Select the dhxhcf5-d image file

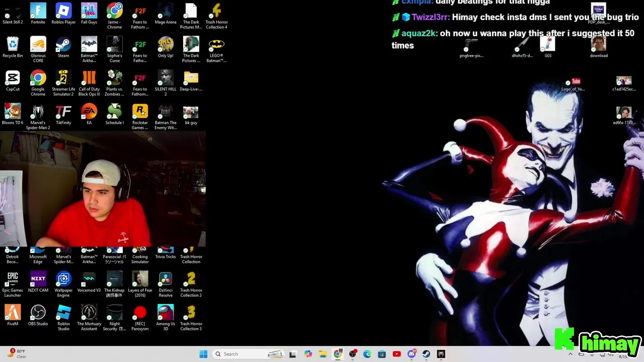[522, 48]
